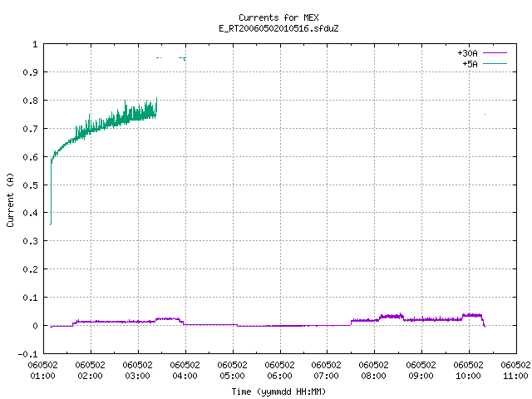Click the x-axis label '060502 08:00'

(373, 371)
